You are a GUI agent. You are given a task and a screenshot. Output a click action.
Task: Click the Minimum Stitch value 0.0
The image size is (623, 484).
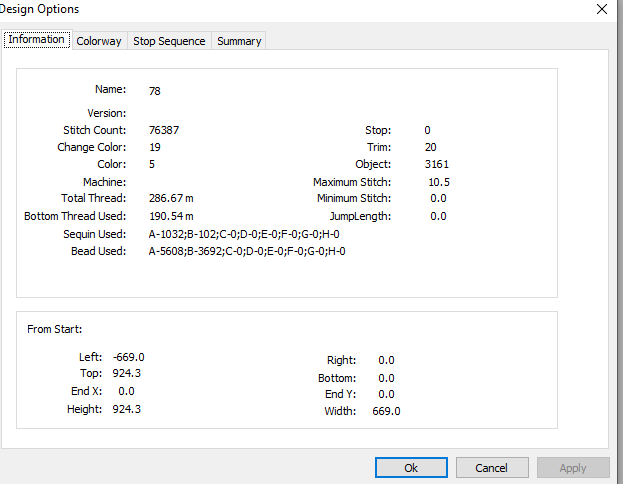point(438,198)
